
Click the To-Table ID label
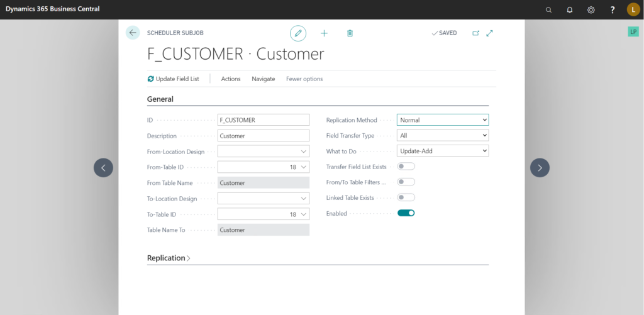click(x=162, y=214)
